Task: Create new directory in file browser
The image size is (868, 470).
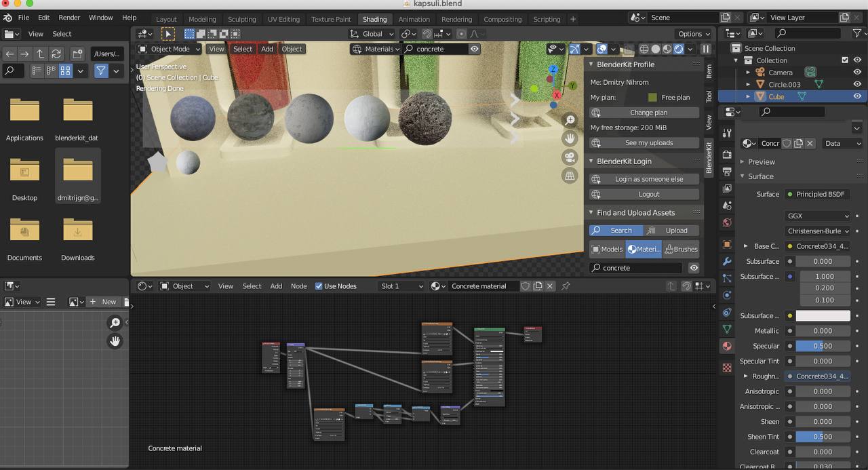Action: click(x=77, y=54)
